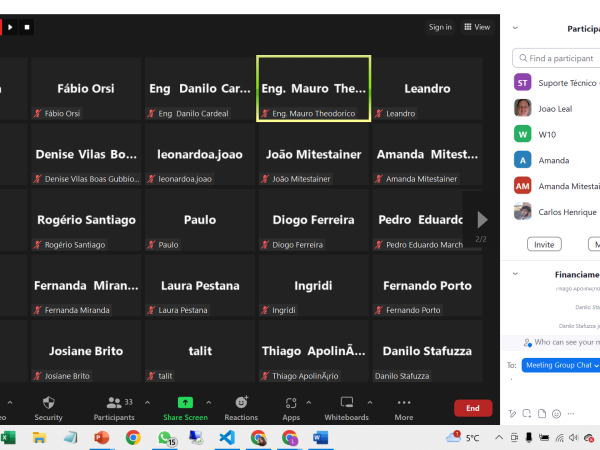Click the chat file attachment icon
The height and width of the screenshot is (450, 600).
pyautogui.click(x=542, y=414)
